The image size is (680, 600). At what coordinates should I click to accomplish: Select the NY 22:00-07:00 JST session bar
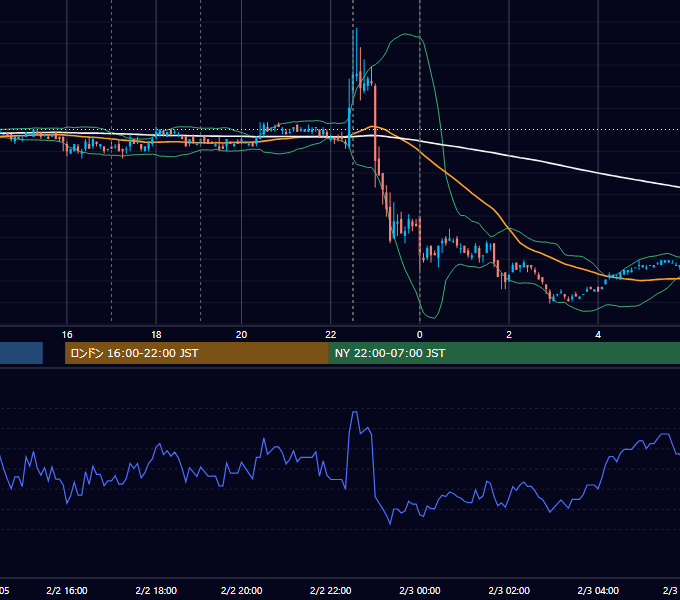[x=504, y=353]
